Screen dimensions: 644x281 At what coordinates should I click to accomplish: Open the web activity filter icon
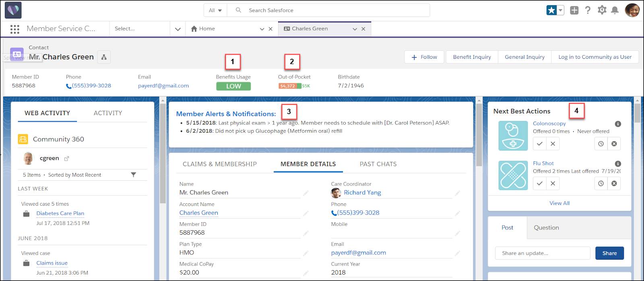tap(134, 175)
